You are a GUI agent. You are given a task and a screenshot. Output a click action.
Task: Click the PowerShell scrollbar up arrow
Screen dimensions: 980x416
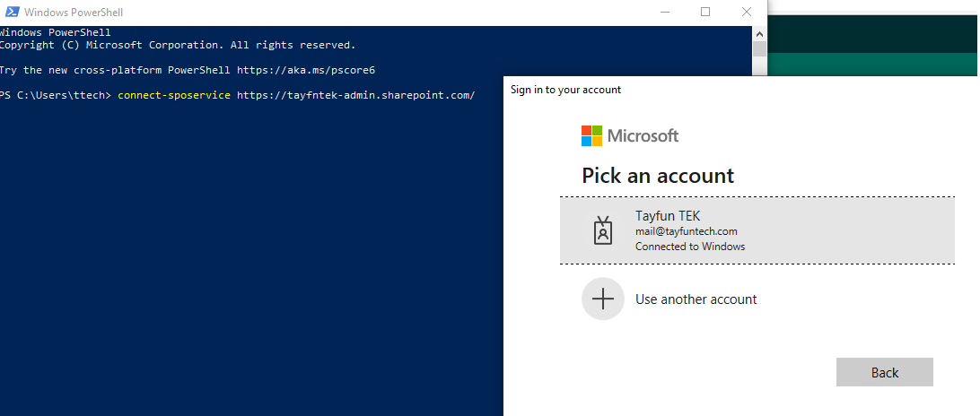pos(759,31)
